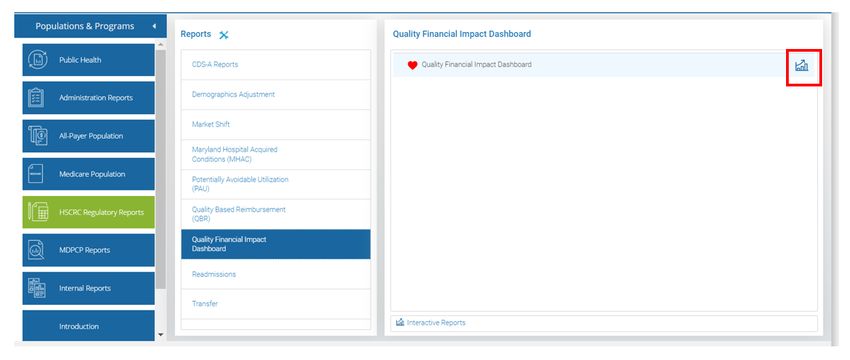Viewport: 850px width, 360px height.
Task: Open the All-Payer Population icon
Action: [37, 136]
